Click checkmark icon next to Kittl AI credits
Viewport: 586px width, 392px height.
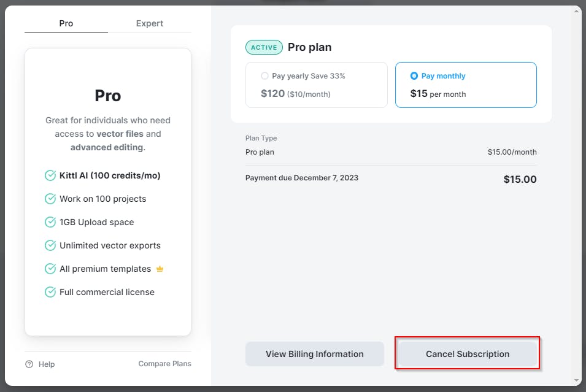pos(50,175)
